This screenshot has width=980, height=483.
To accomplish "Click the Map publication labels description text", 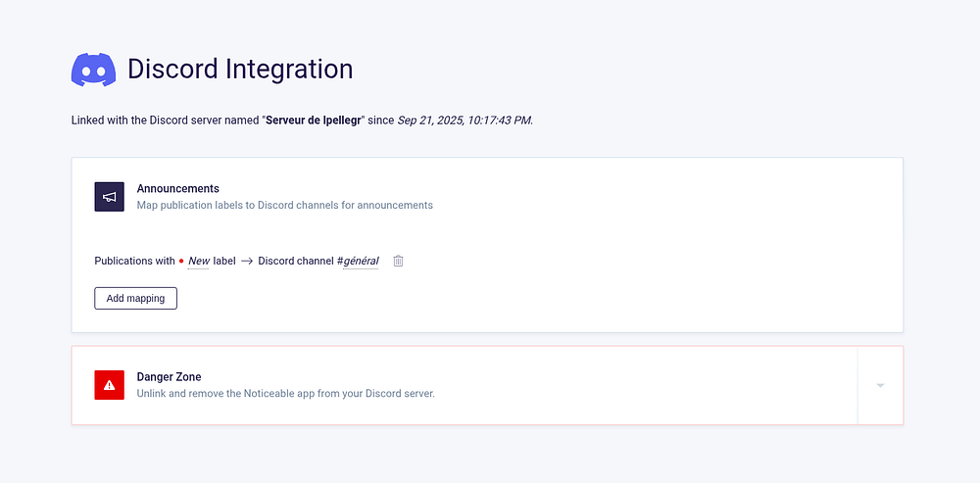I will (284, 206).
